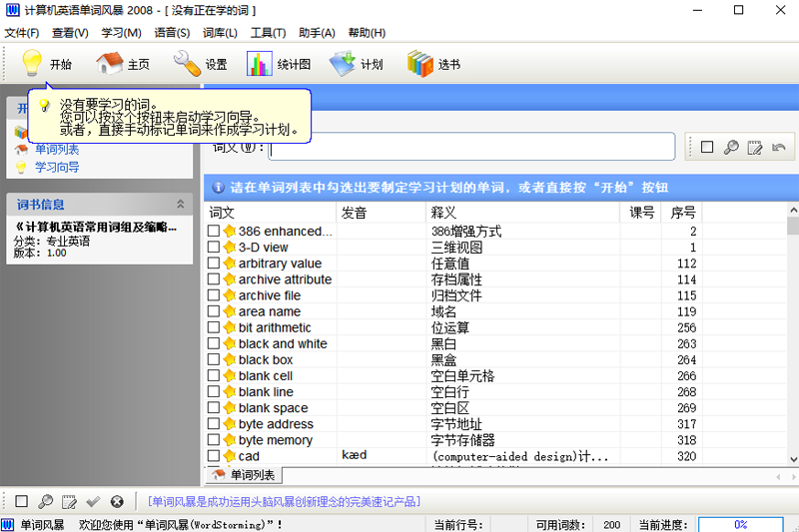Check the 'blank cell' checkbox

coord(214,375)
